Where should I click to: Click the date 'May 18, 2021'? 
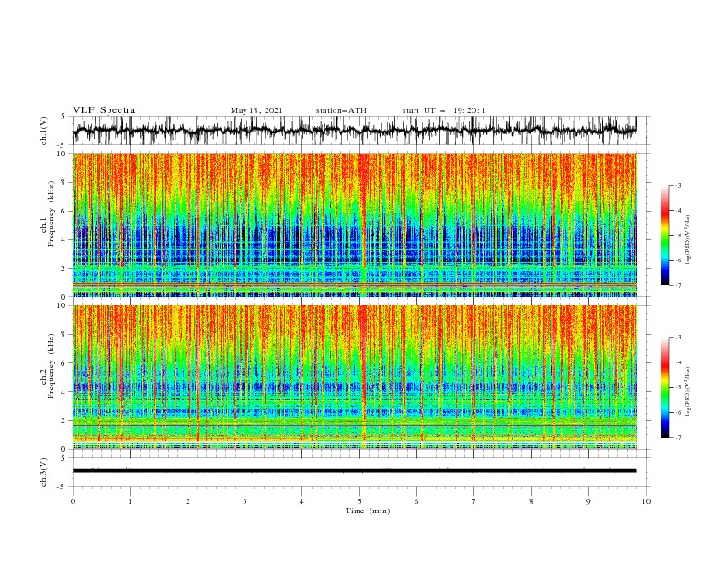tap(256, 110)
